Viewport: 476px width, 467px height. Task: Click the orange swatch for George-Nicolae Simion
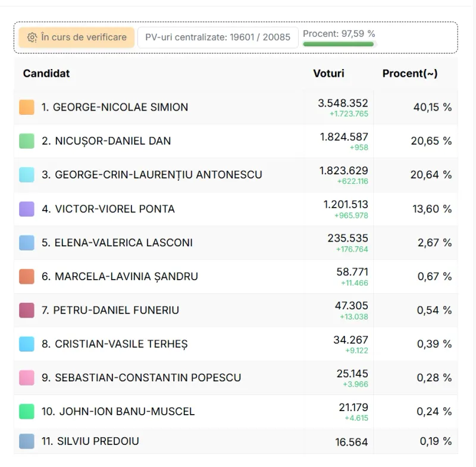coord(27,107)
